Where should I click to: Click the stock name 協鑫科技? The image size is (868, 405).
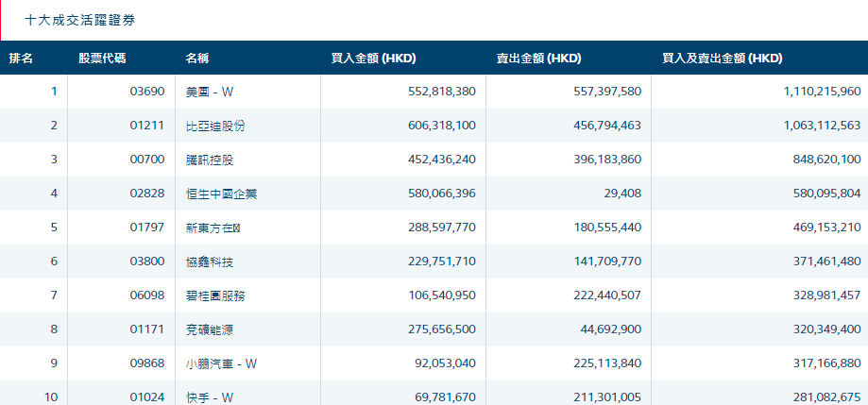210,262
